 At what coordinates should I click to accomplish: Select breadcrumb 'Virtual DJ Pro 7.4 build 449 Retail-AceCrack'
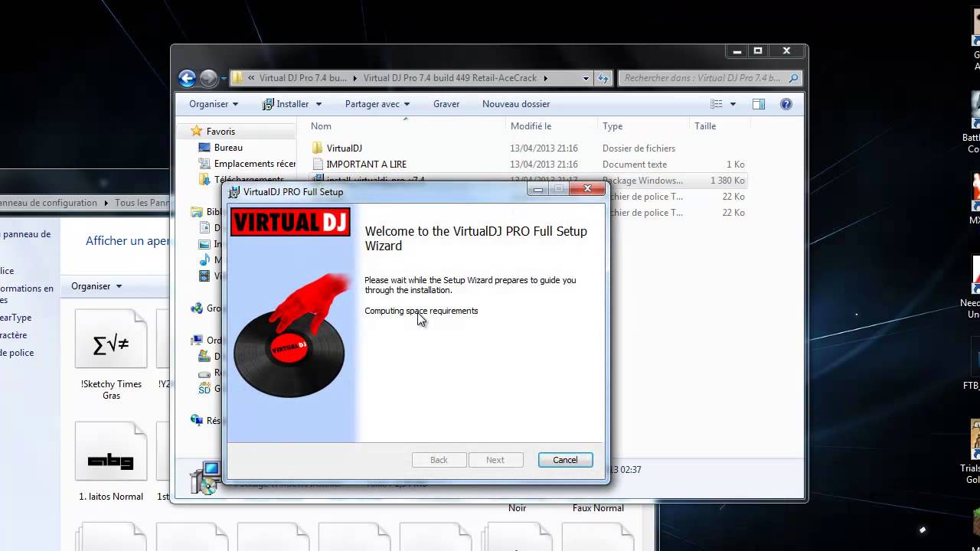[450, 78]
